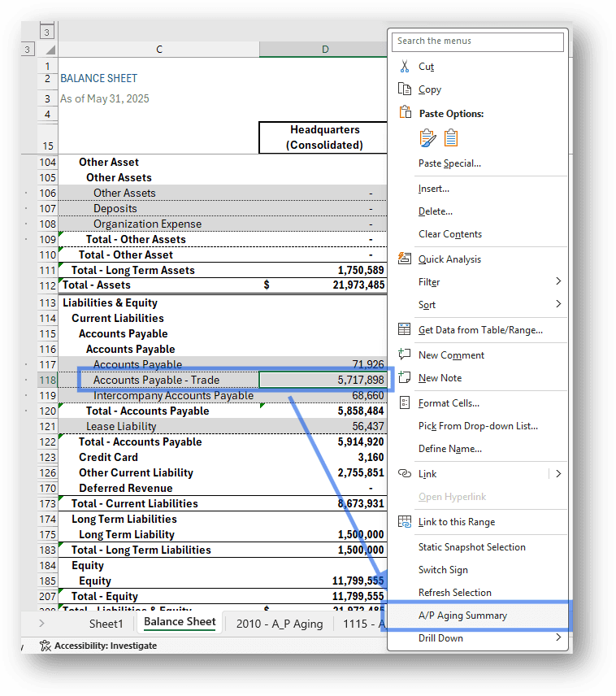Image resolution: width=616 pixels, height=696 pixels.
Task: Select row 118 header
Action: tap(47, 380)
